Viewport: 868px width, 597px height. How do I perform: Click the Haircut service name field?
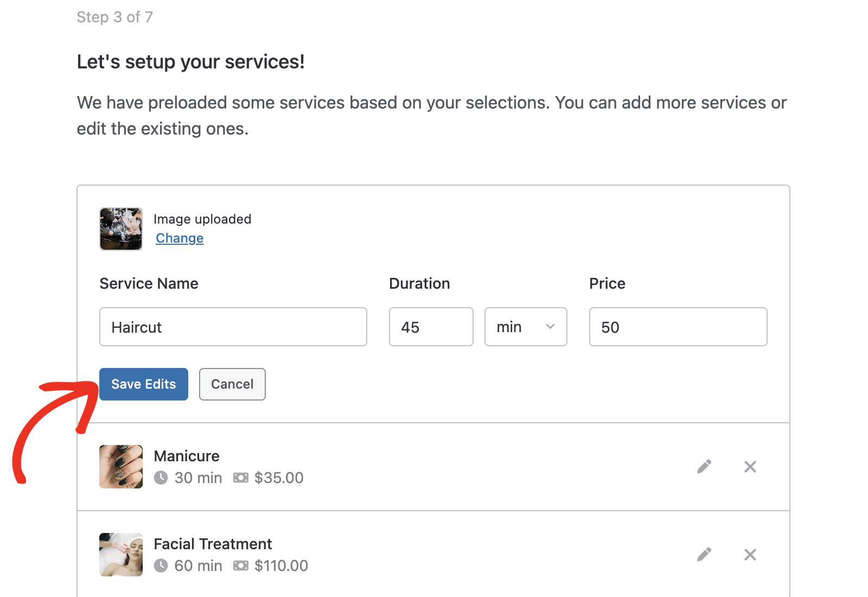[x=233, y=327]
